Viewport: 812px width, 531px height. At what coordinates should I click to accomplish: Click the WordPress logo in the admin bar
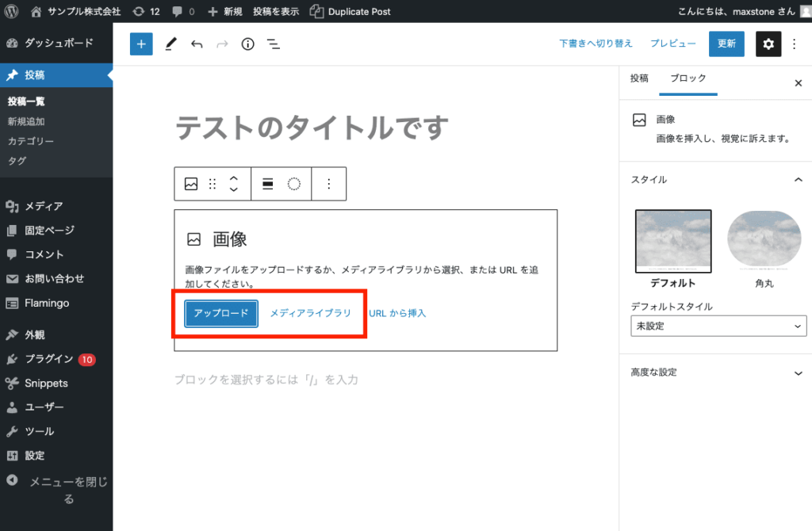click(x=10, y=11)
